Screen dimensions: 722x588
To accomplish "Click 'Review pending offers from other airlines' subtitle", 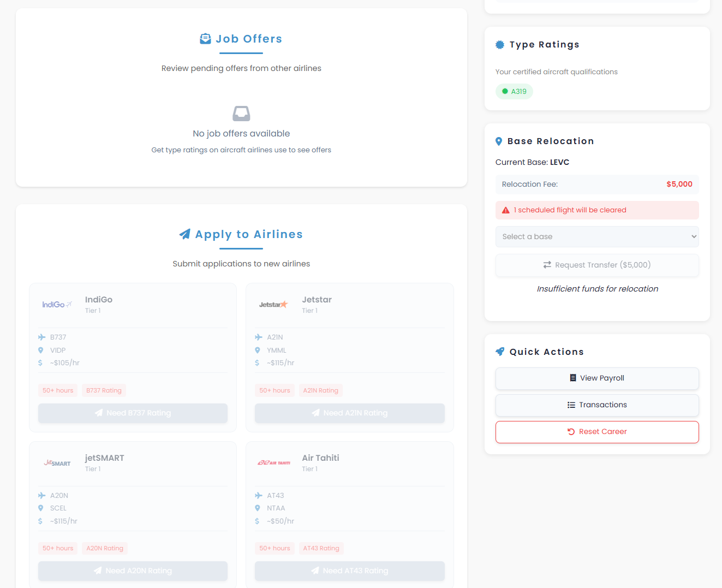I will [241, 69].
